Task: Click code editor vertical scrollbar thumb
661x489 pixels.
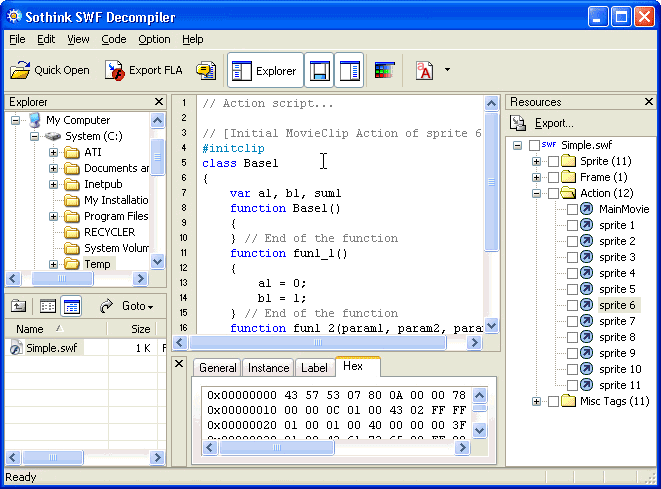Action: (491, 182)
